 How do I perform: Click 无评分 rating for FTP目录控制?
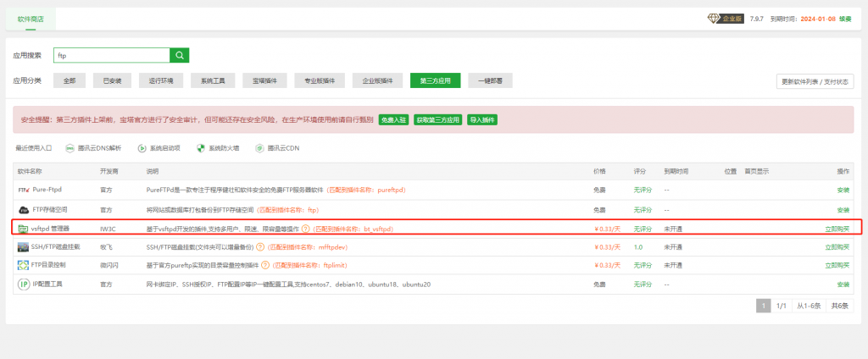tap(643, 265)
